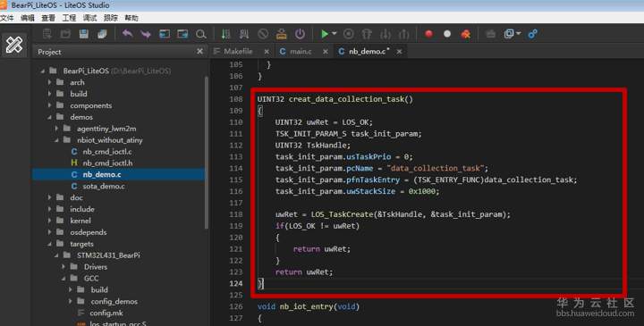Click the step over debug icon
Viewport: 644px width, 326px height.
[x=367, y=34]
